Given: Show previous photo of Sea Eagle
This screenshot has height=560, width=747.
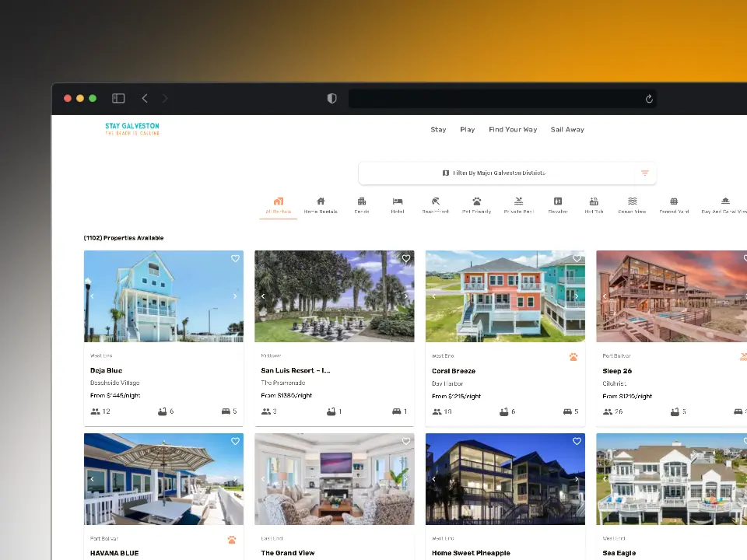Looking at the screenshot, I should tap(605, 479).
